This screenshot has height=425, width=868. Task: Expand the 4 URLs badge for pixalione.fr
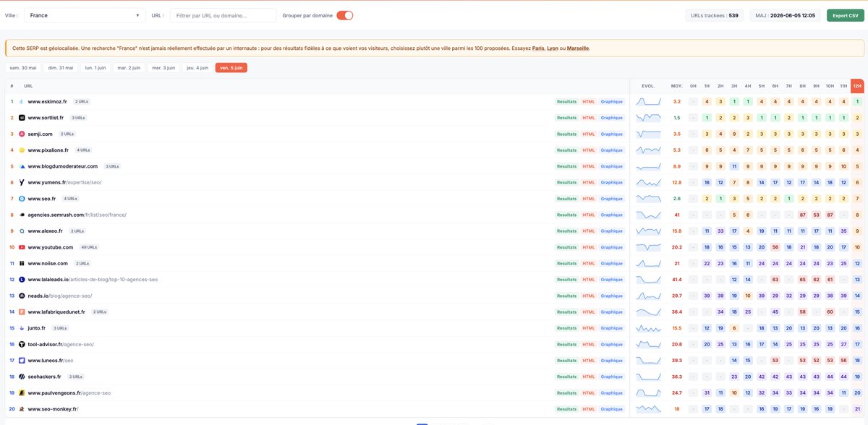tap(83, 150)
